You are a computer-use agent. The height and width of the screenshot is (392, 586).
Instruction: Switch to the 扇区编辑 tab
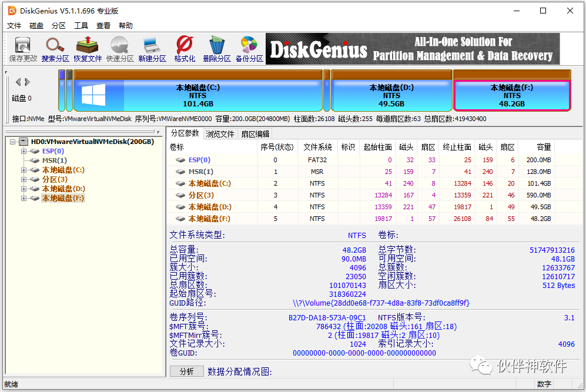click(255, 134)
